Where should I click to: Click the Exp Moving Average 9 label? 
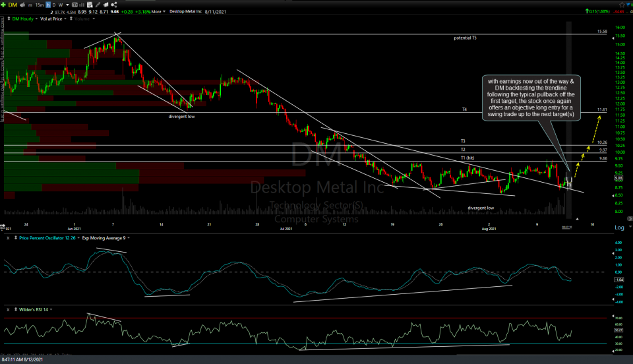pos(104,237)
